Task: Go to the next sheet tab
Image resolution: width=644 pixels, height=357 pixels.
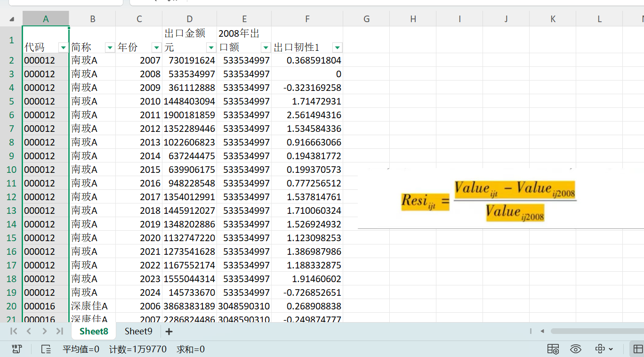Action: tap(44, 331)
